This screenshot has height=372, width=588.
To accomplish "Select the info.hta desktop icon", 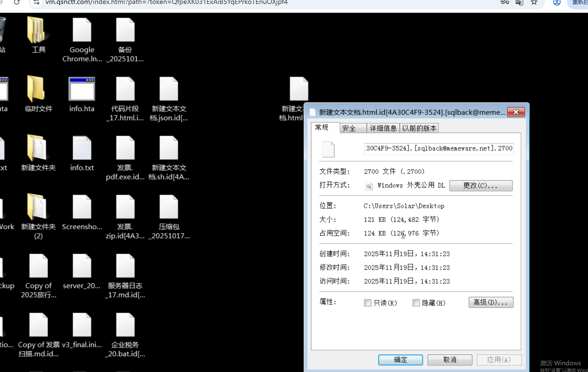I will pos(82,89).
